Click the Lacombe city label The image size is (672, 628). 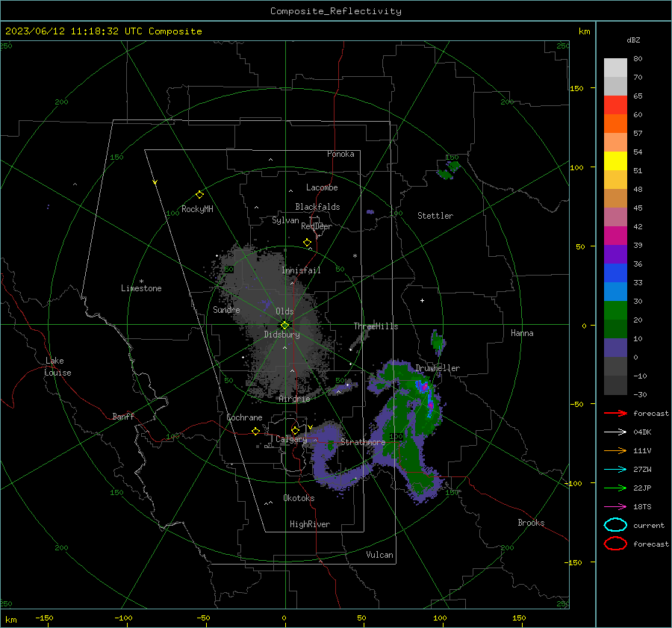click(x=322, y=187)
